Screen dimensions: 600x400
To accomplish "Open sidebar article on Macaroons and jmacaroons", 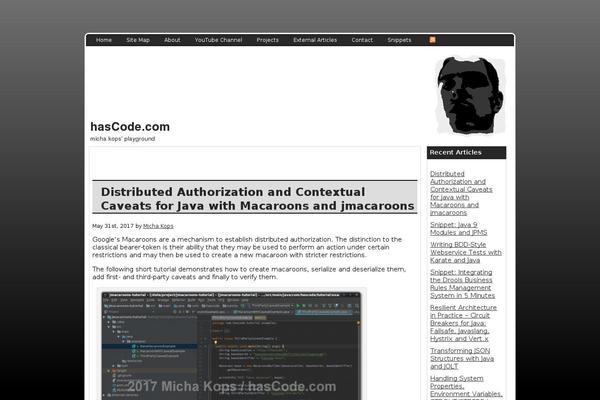I will (x=461, y=193).
